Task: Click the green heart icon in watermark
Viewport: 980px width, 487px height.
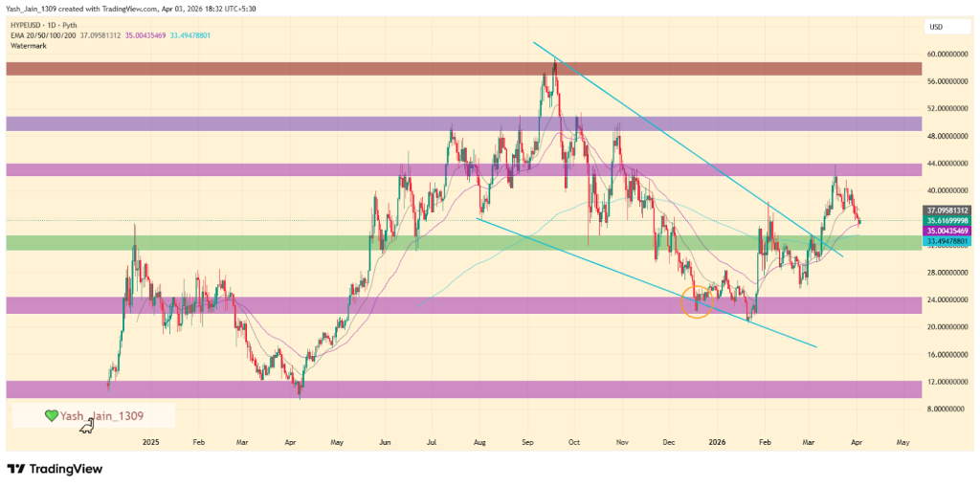Action: click(x=52, y=416)
